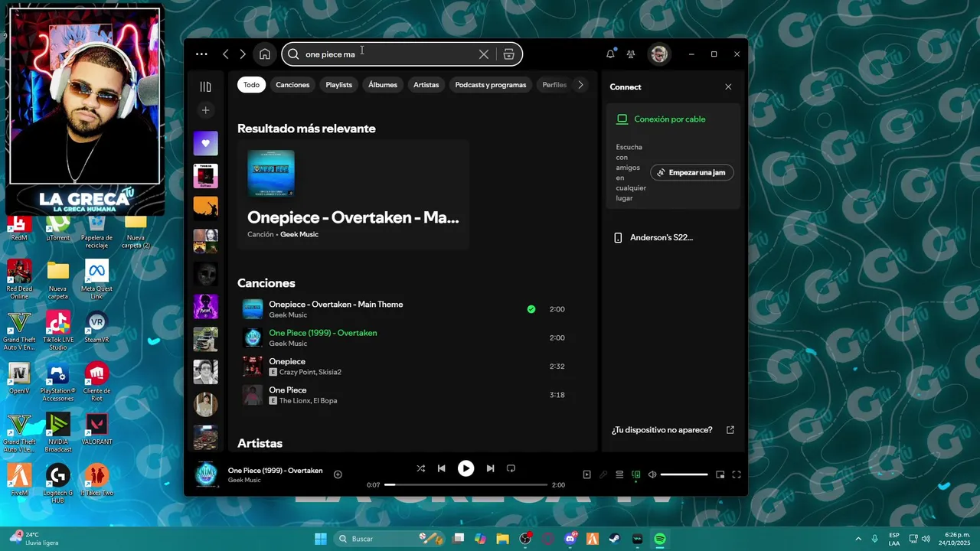Click Empezar una jam button
Viewport: 980px width, 551px height.
(x=692, y=172)
